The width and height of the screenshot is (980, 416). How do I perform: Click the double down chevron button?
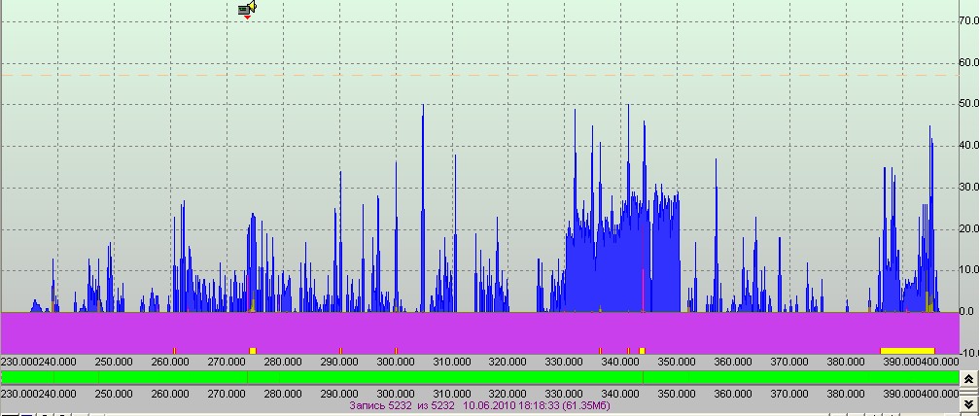968,404
